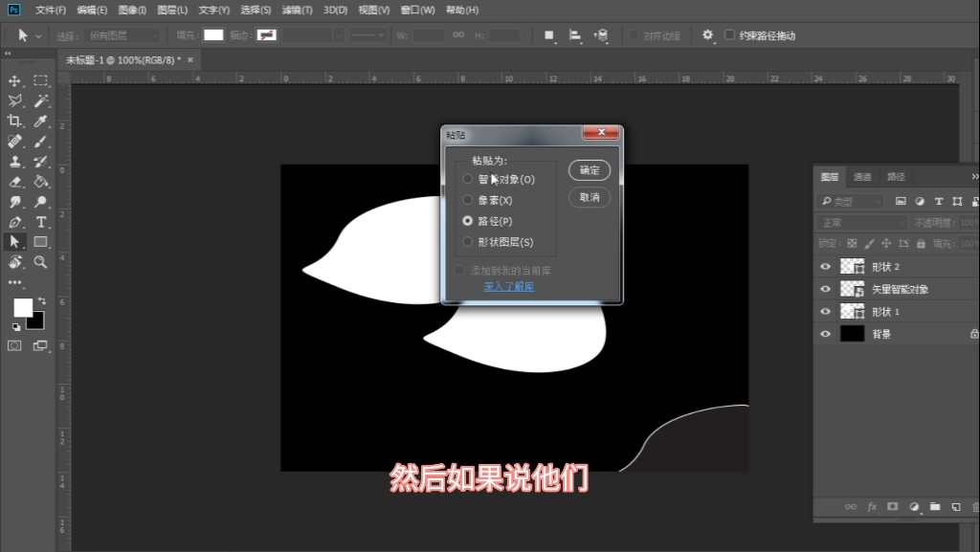The width and height of the screenshot is (980, 552).
Task: Select the 形状图层(S) paste option
Action: click(468, 241)
